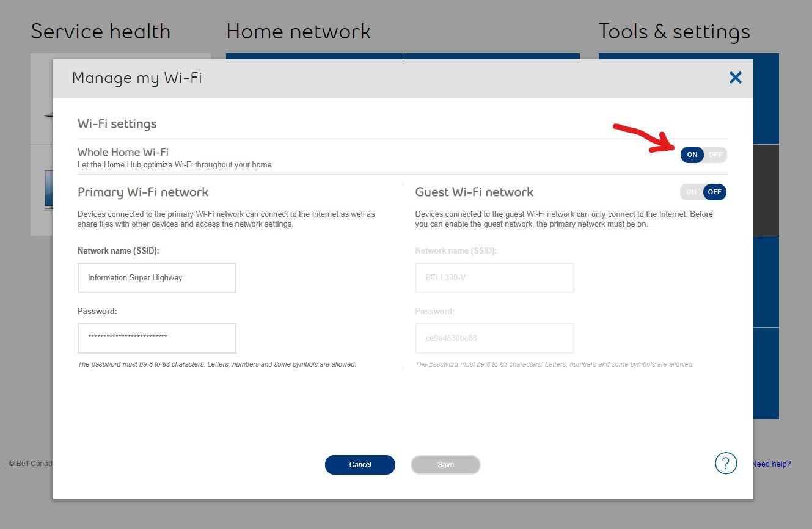Close the Manage my Wi-Fi dialog
This screenshot has height=529, width=812.
(735, 78)
